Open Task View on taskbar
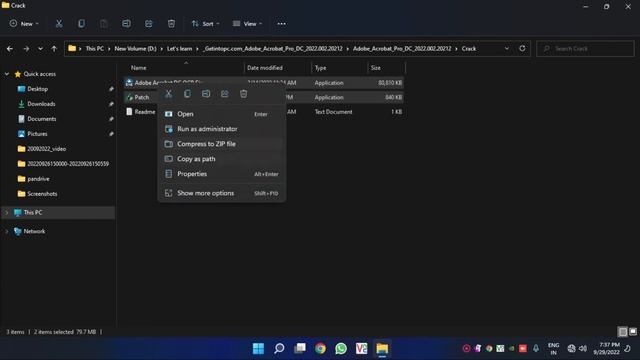The image size is (640, 360). pos(300,349)
